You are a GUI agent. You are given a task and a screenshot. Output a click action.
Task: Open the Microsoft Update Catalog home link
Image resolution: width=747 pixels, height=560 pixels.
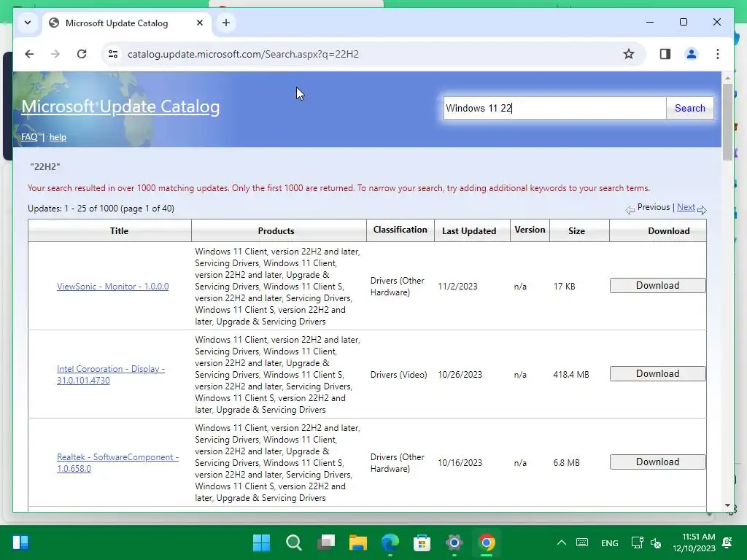(x=120, y=106)
